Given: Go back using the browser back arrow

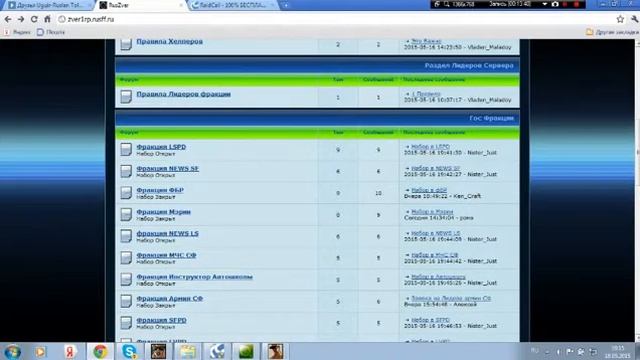Looking at the screenshot, I should [x=8, y=19].
